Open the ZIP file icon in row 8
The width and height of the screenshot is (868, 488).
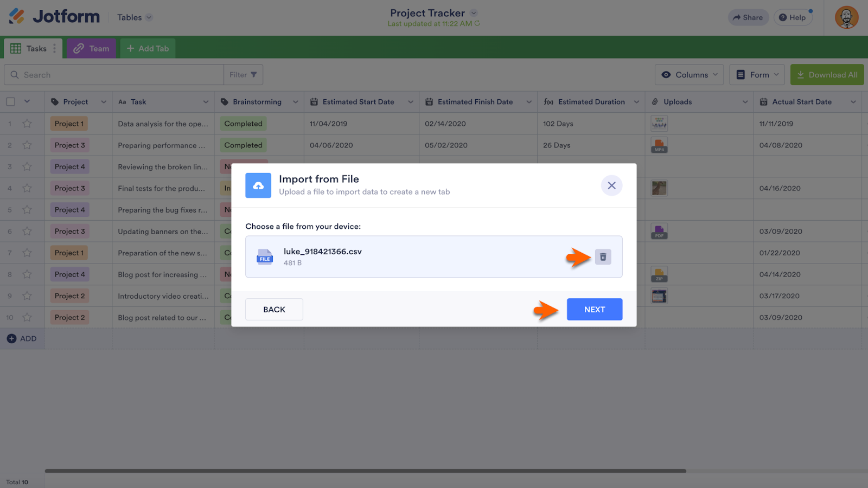pyautogui.click(x=659, y=274)
